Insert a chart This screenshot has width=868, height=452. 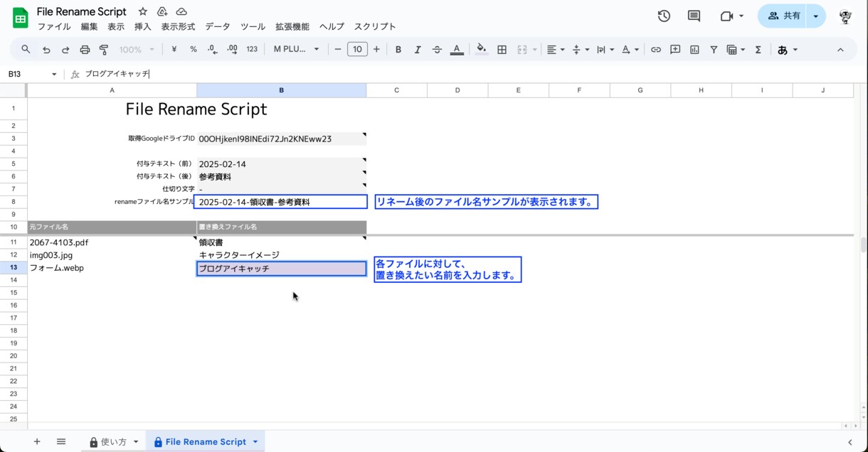694,49
